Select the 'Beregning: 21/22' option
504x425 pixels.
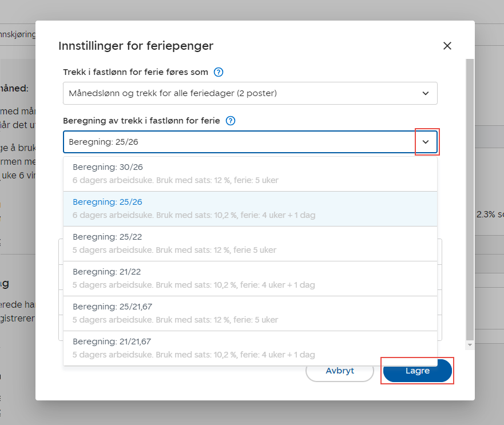pyautogui.click(x=249, y=279)
